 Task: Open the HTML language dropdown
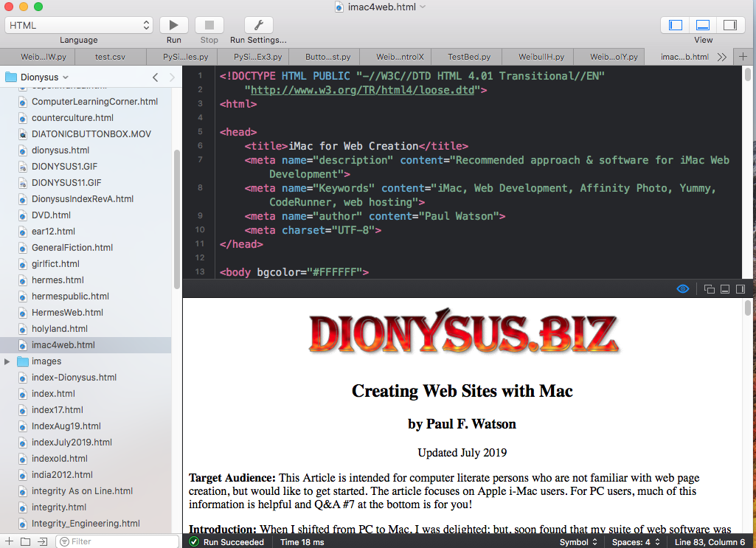[x=78, y=23]
